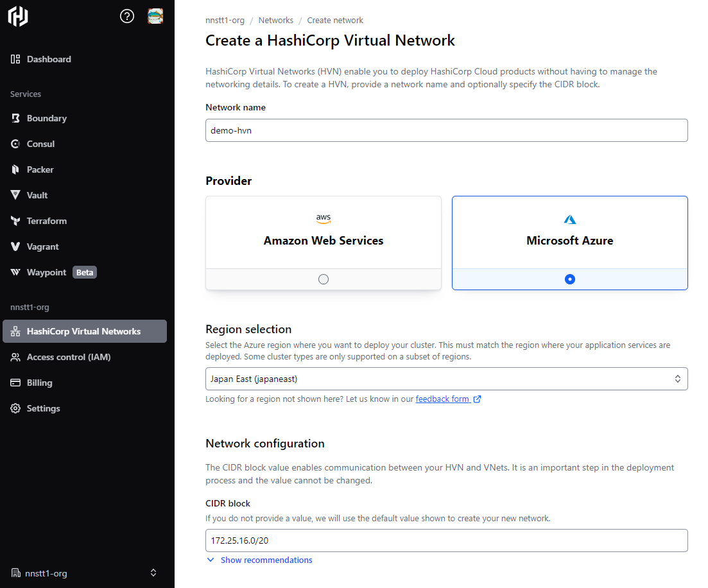Click the Azure logo icon
The image size is (708, 588).
coord(570,220)
